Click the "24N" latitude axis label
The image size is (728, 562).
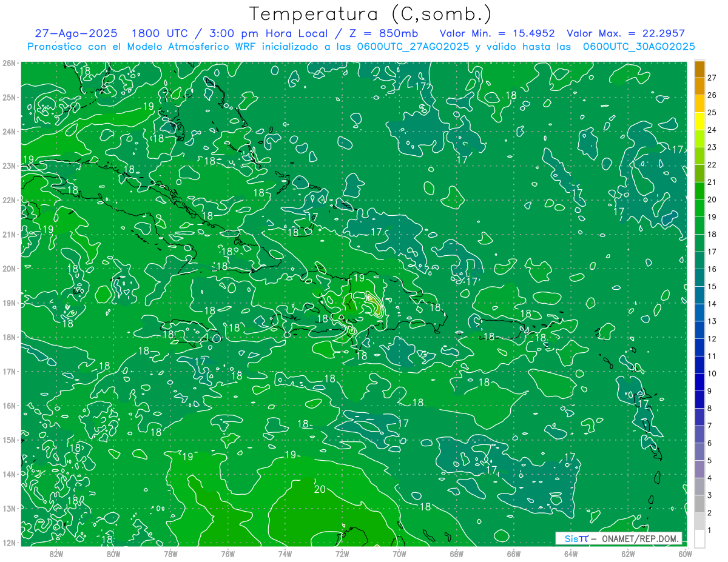click(x=9, y=132)
